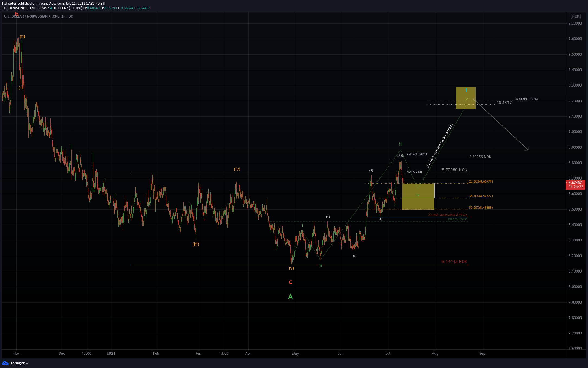Screen dimensions: 588x368
Task: Click the 9.20000 price axis label
Action: (575, 101)
